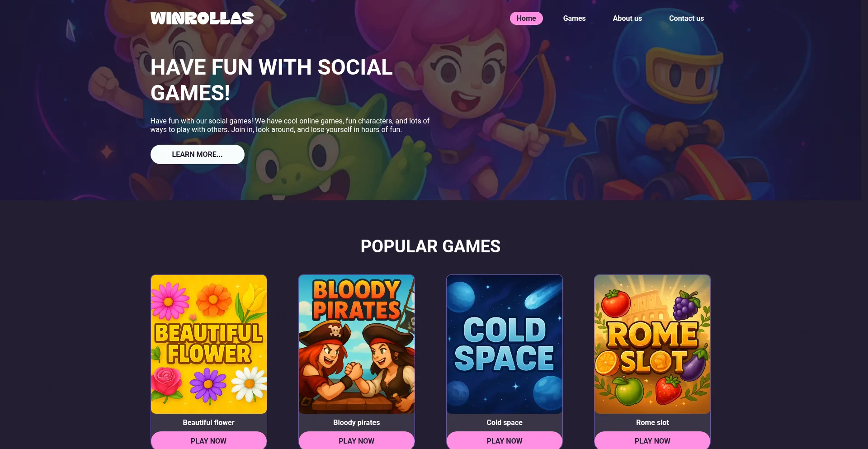The height and width of the screenshot is (449, 868).
Task: Play Now under Rome slot
Action: pyautogui.click(x=652, y=440)
